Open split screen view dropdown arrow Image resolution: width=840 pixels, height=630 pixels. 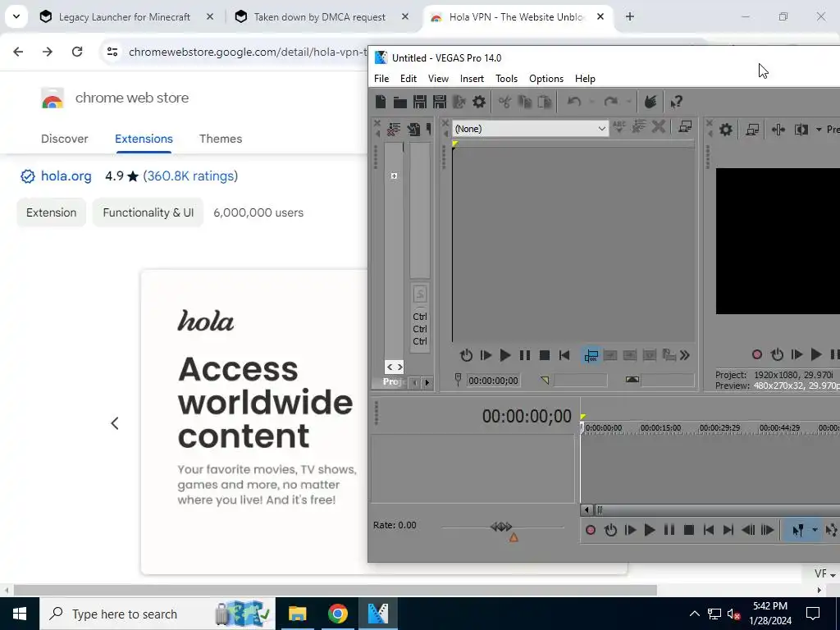[x=819, y=129]
